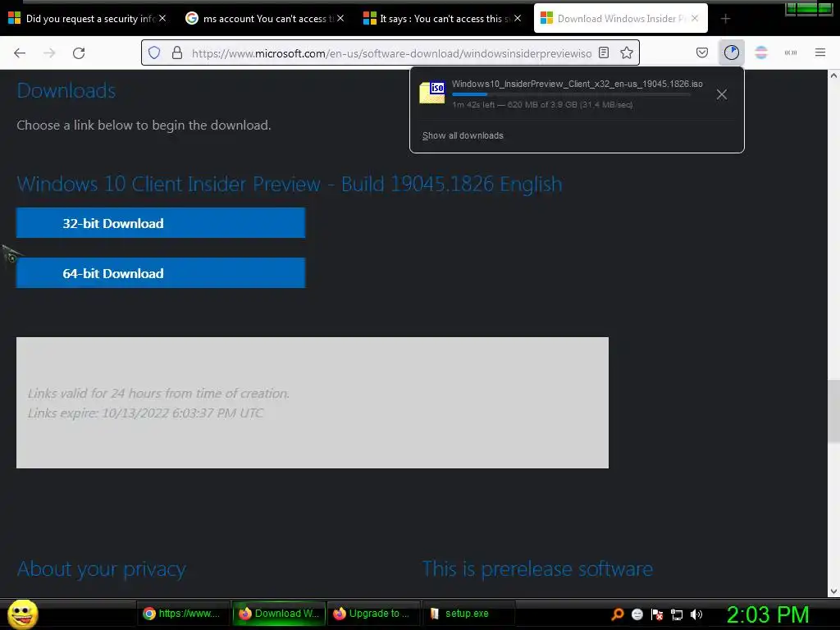
Task: Start the 32-bit Download
Action: [161, 223]
